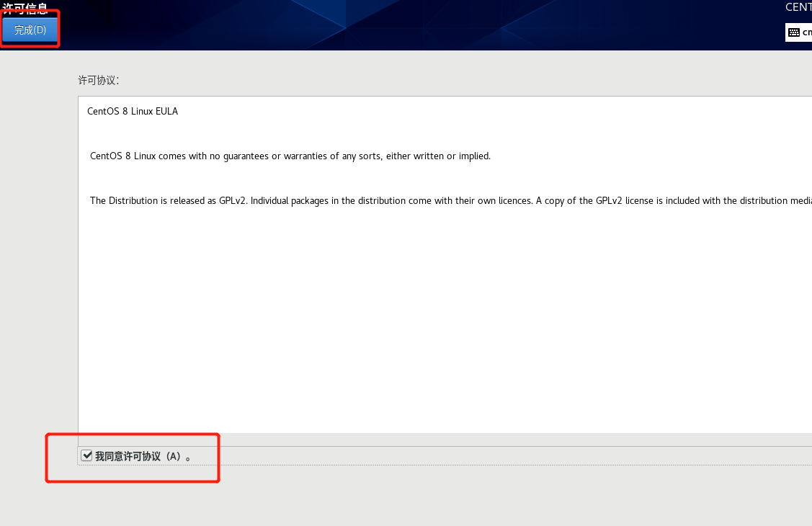The height and width of the screenshot is (526, 812).
Task: Click the blue 完成 confirmation button
Action: coord(29,30)
